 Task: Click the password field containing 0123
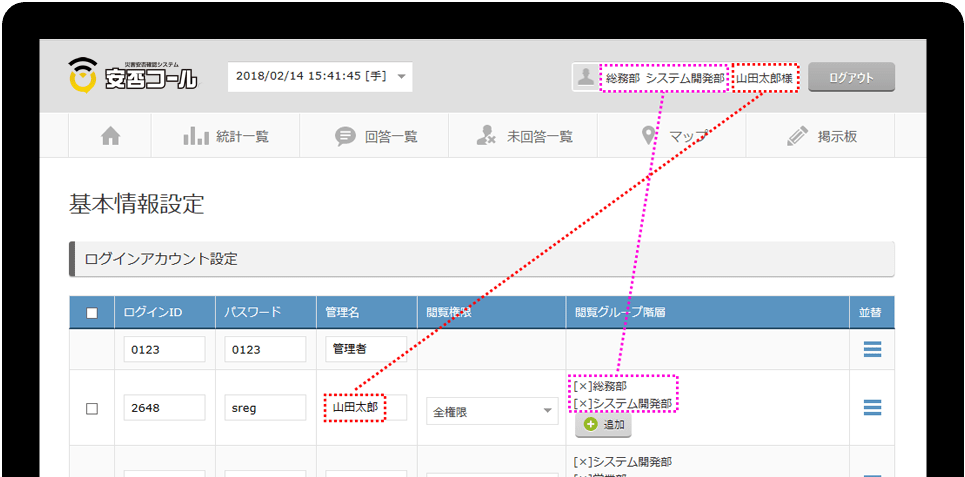point(265,349)
